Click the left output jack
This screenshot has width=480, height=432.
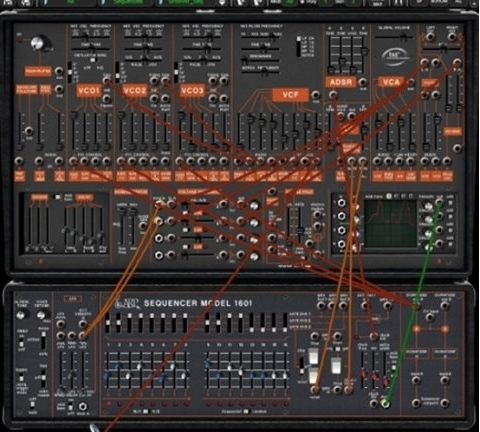(430, 36)
